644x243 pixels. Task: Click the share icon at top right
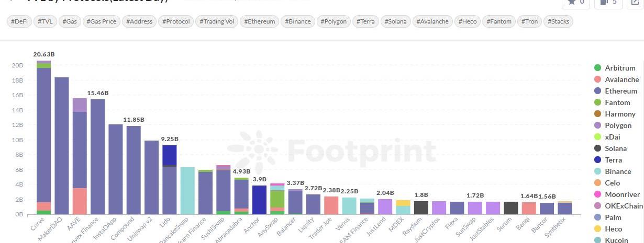click(x=635, y=3)
